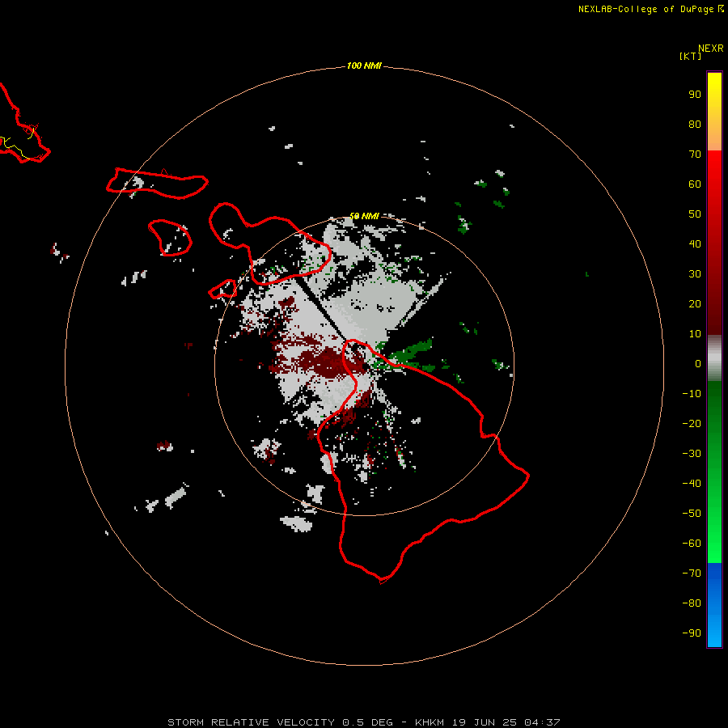
Task: Click the yellow-orange top segment of the color bar
Action: click(x=714, y=112)
